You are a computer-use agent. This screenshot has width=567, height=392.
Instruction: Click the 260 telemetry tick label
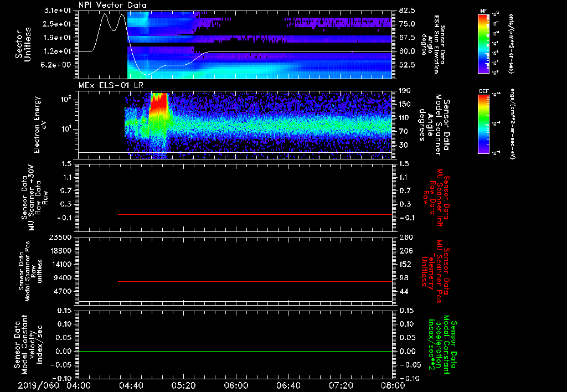point(406,238)
